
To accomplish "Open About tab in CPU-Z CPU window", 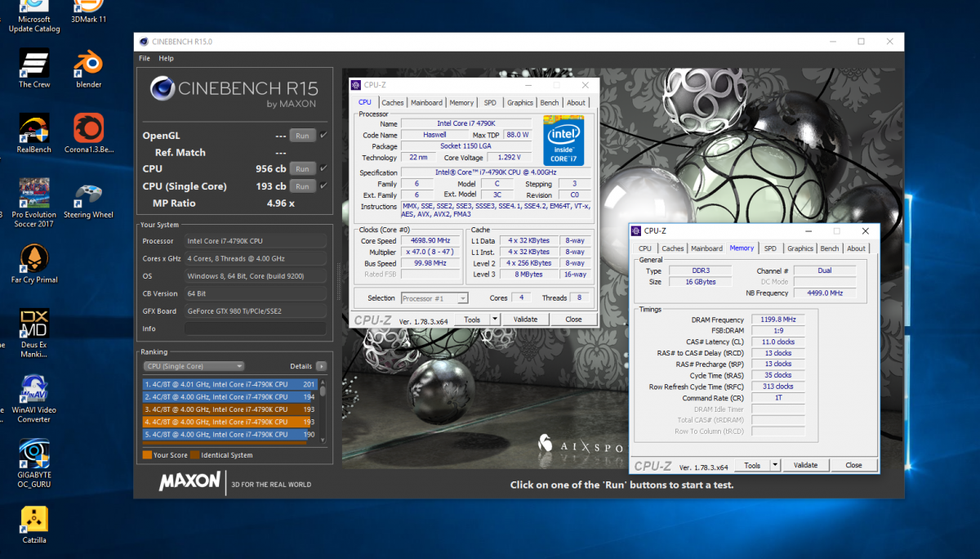I will click(x=577, y=103).
